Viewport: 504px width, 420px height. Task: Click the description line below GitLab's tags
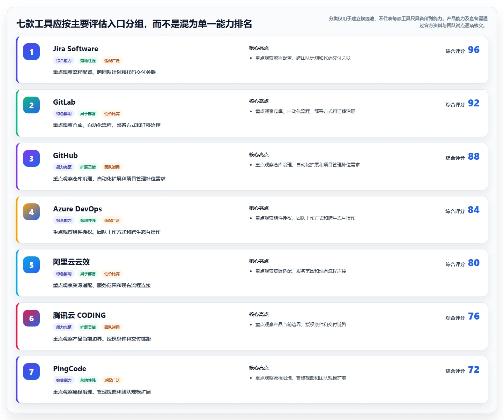click(107, 125)
